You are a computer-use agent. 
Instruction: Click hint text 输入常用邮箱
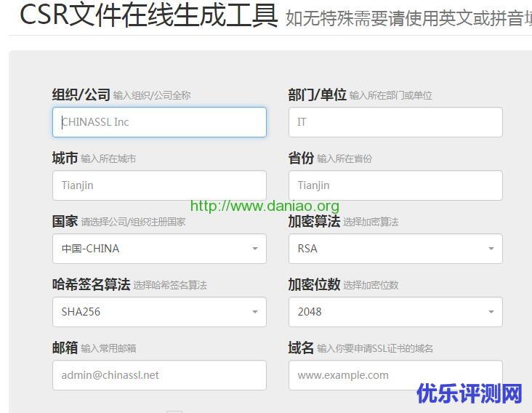(108, 348)
